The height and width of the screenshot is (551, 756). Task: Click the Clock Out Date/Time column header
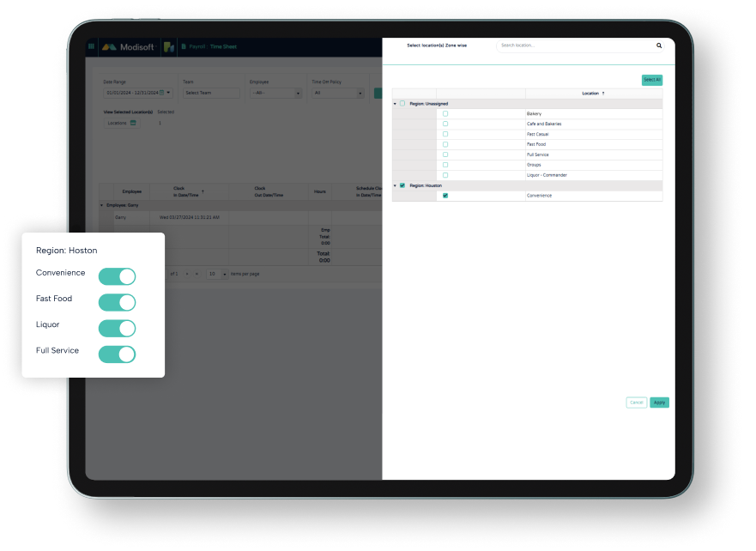coord(269,191)
